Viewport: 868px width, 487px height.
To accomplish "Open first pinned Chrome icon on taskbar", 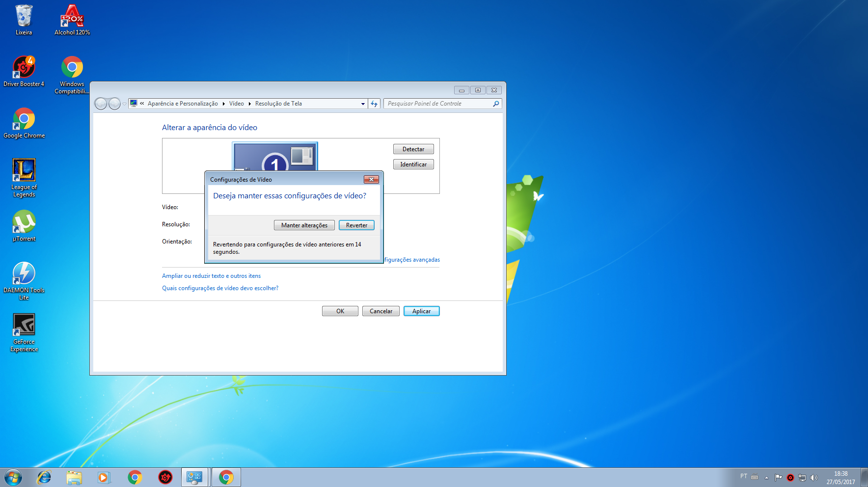I will pyautogui.click(x=135, y=477).
